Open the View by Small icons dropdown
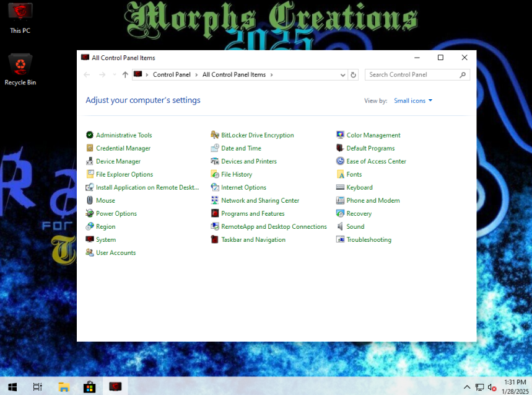 tap(413, 100)
